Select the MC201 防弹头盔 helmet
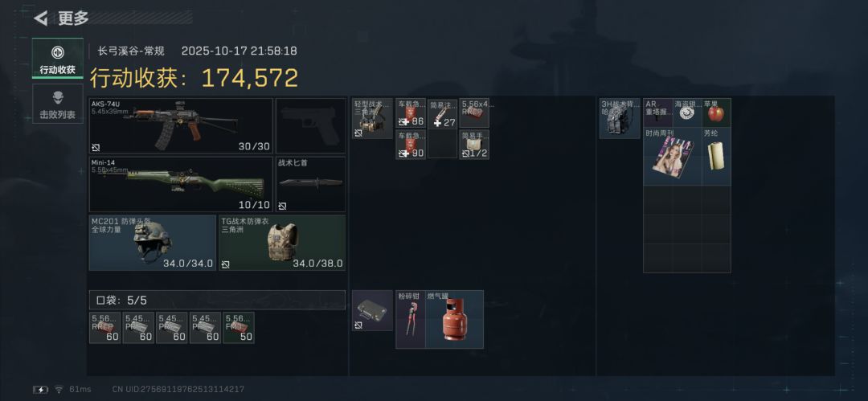Image resolution: width=868 pixels, height=401 pixels. tap(152, 243)
